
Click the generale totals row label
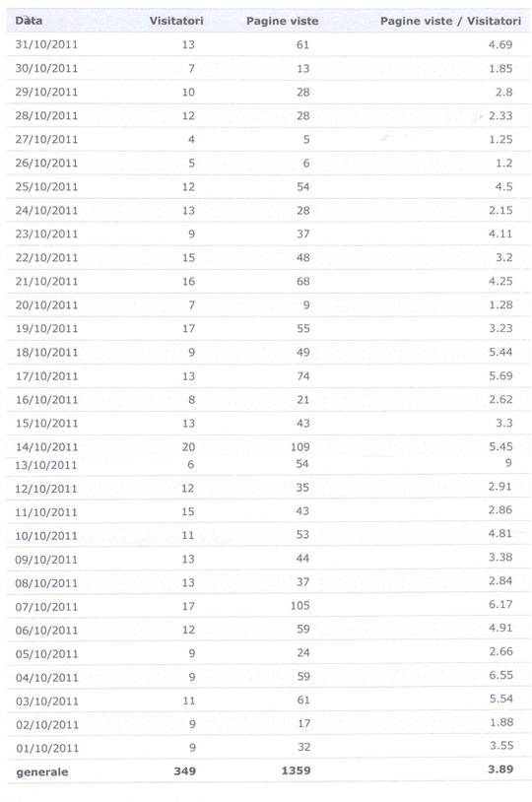click(x=42, y=772)
